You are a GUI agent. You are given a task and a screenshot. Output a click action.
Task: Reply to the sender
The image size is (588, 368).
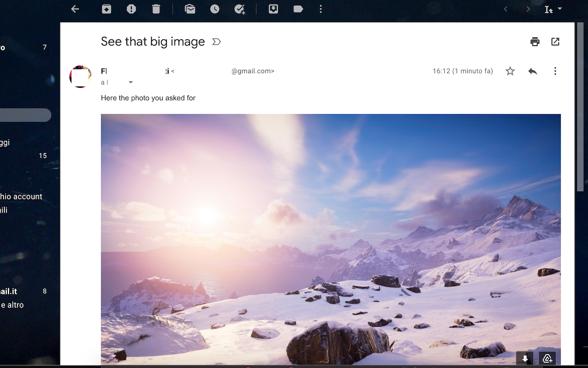(x=533, y=71)
